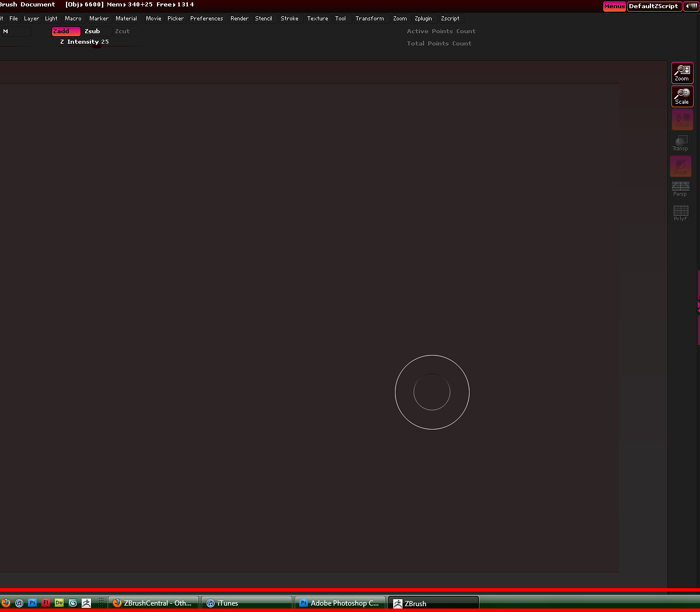This screenshot has height=612, width=700.
Task: Open the Render menu
Action: point(239,18)
